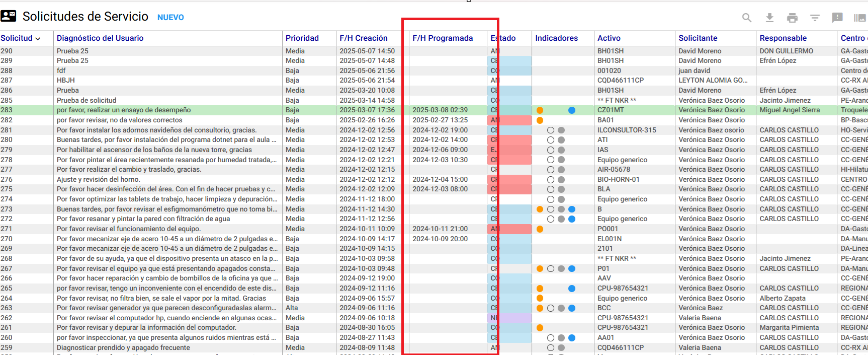868x355 pixels.
Task: Click orange indicator dot in request 271
Action: click(x=540, y=229)
